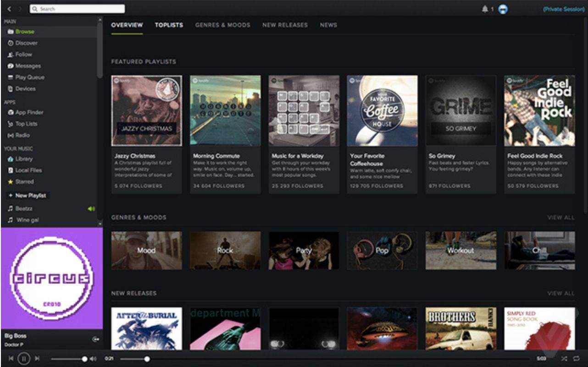Click View All for Genres & Moods
This screenshot has width=588, height=367.
560,217
